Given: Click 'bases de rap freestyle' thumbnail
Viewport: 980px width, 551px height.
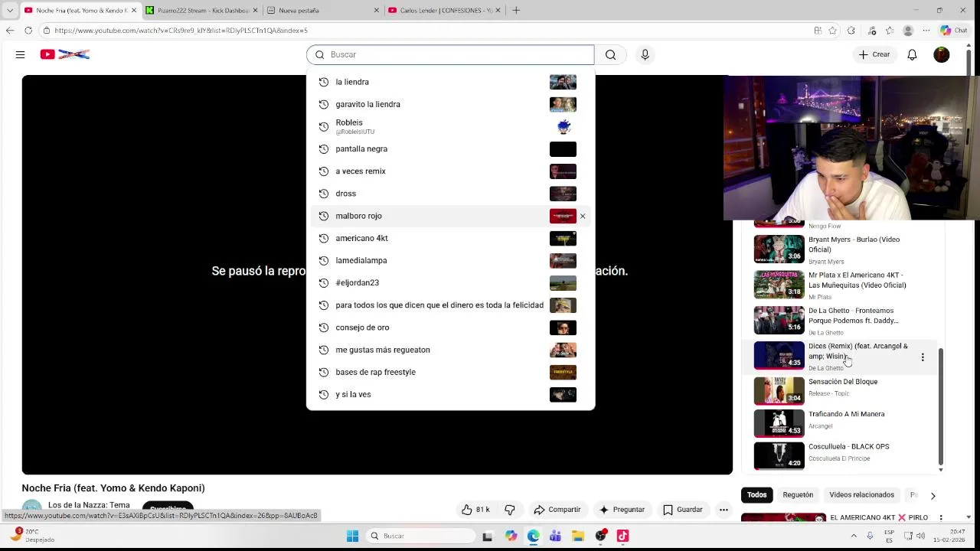Looking at the screenshot, I should (563, 372).
